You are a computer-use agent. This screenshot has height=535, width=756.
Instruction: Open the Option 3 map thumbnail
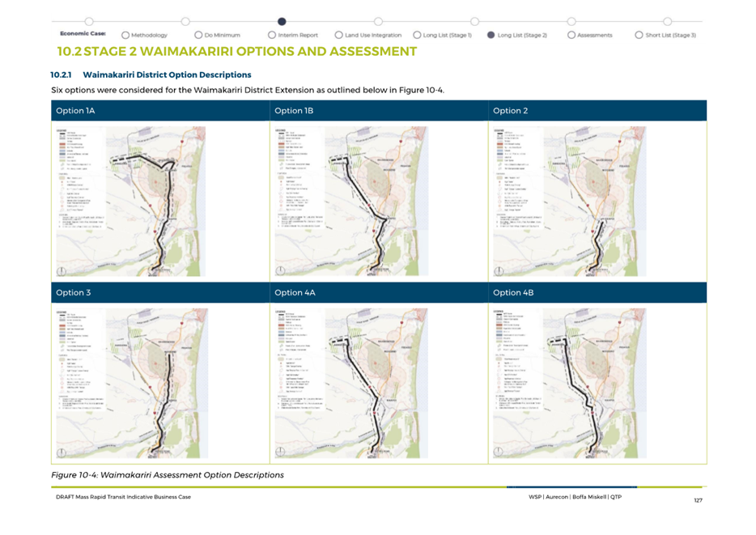pyautogui.click(x=132, y=383)
